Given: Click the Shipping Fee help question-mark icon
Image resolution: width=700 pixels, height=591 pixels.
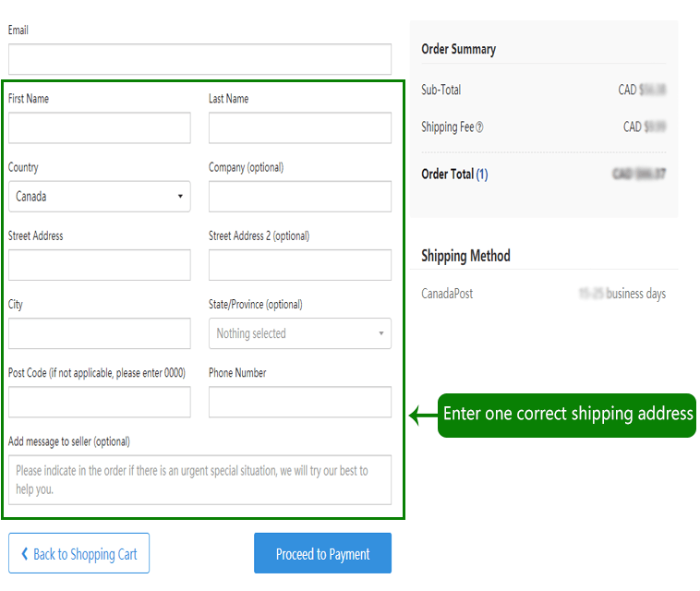Looking at the screenshot, I should [479, 127].
